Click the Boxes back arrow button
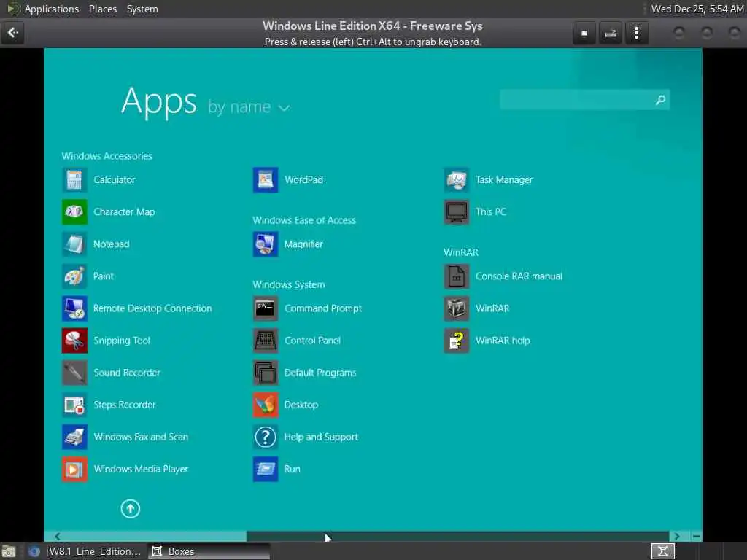This screenshot has height=560, width=747. point(12,33)
